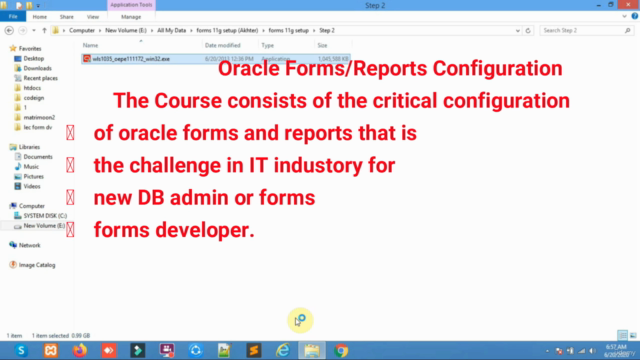Image resolution: width=640 pixels, height=360 pixels.
Task: Open Desktop in Favorites
Action: coord(33,59)
